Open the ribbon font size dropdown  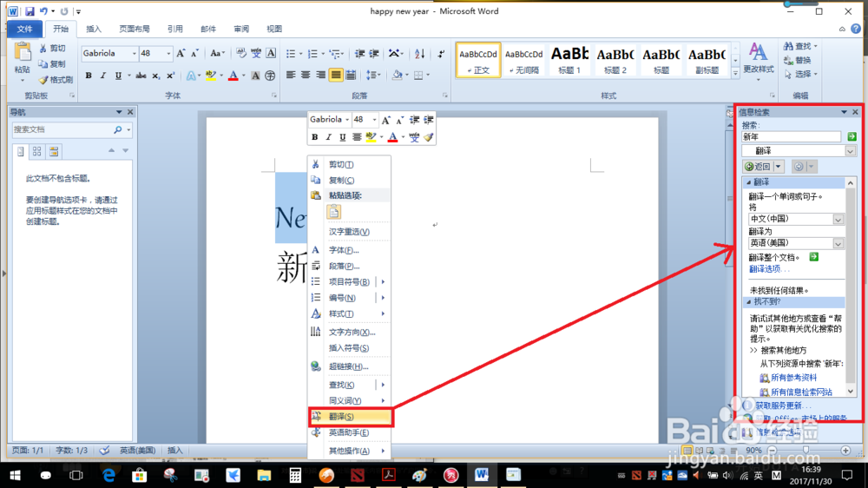click(x=168, y=54)
